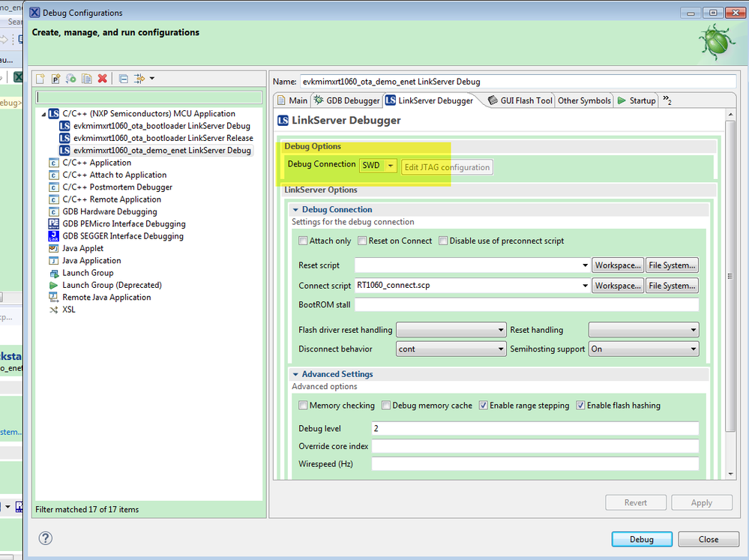Switch to the GUI Flash Tool tab
This screenshot has width=749, height=560.
coord(520,100)
